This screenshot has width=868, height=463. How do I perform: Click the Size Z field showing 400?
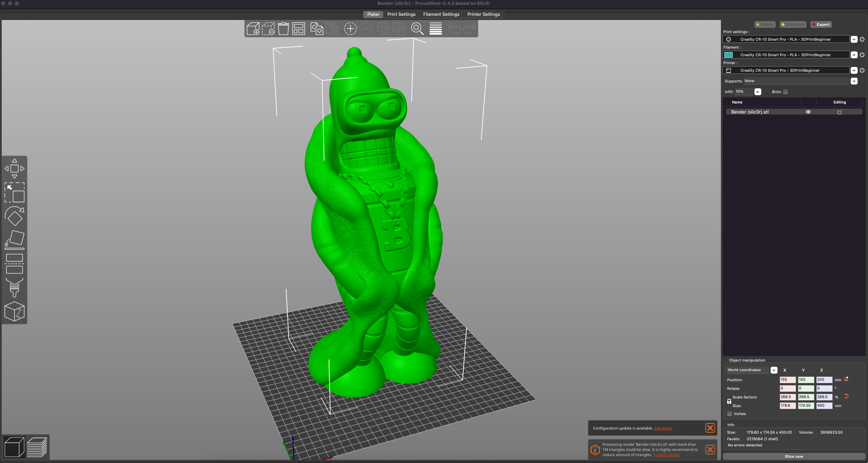coord(824,405)
